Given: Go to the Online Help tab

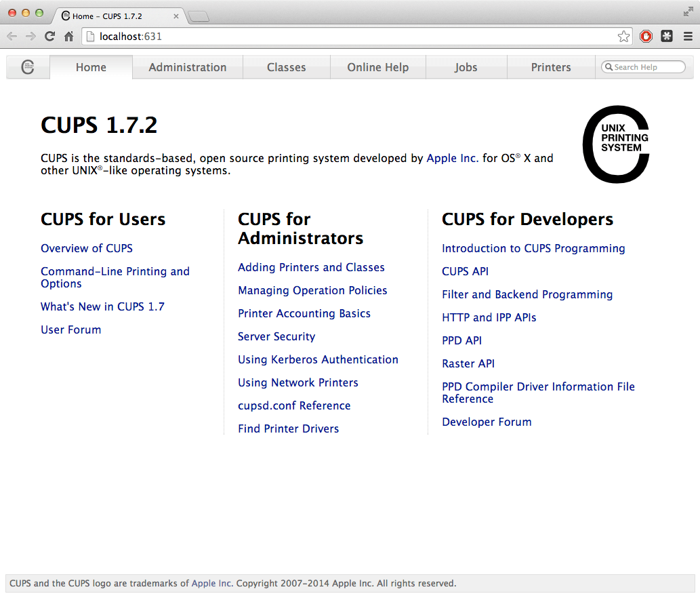Looking at the screenshot, I should (377, 67).
